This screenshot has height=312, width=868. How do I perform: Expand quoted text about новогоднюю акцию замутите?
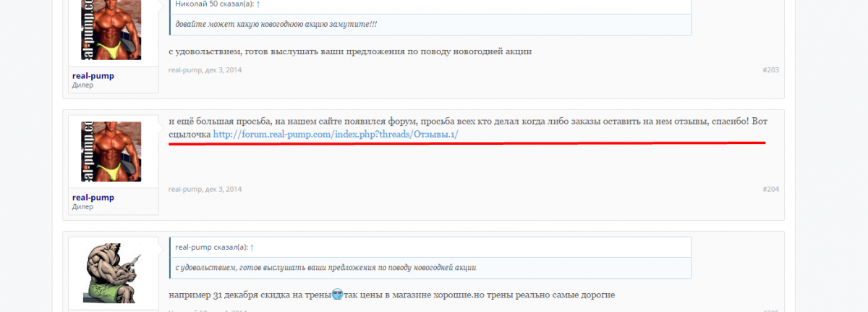click(276, 24)
